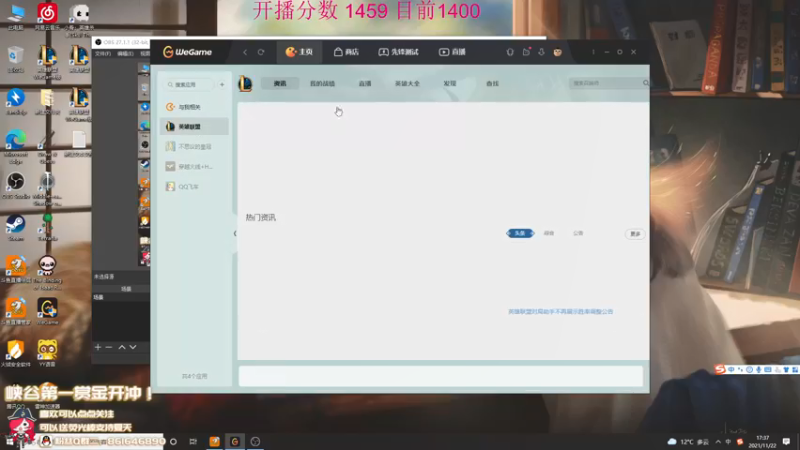Collapse the WeGame sidebar with the chevron

point(235,234)
